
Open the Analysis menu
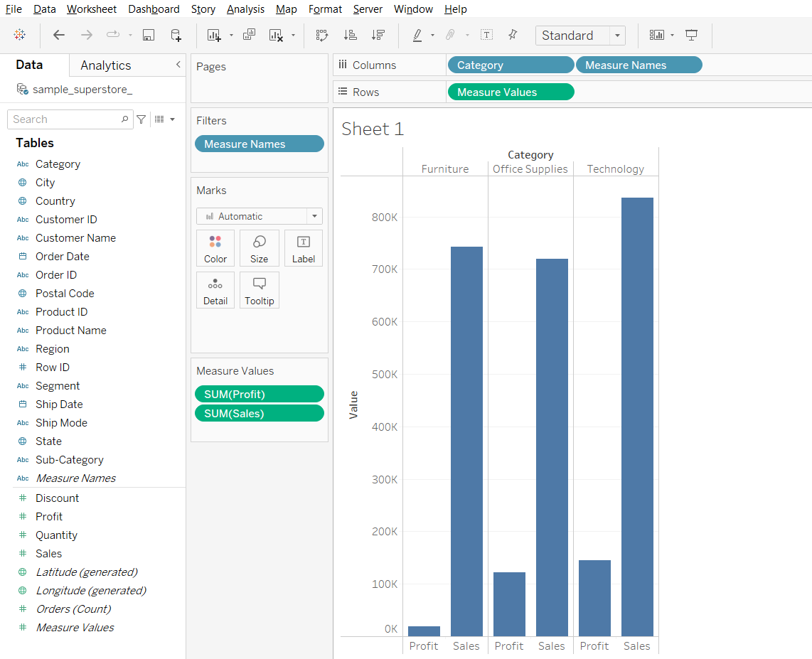245,9
